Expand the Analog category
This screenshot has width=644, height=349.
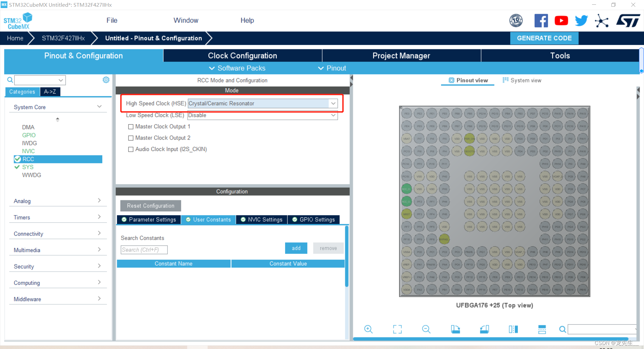coord(99,201)
